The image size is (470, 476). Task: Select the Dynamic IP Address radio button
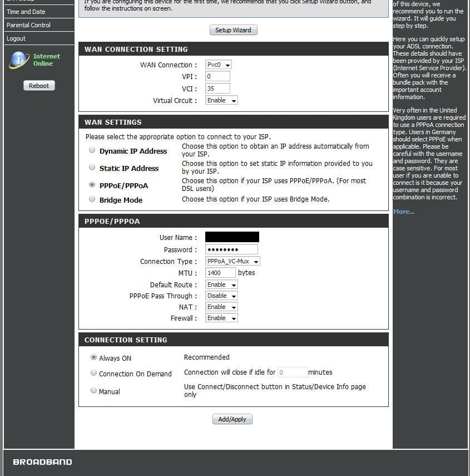click(x=92, y=150)
